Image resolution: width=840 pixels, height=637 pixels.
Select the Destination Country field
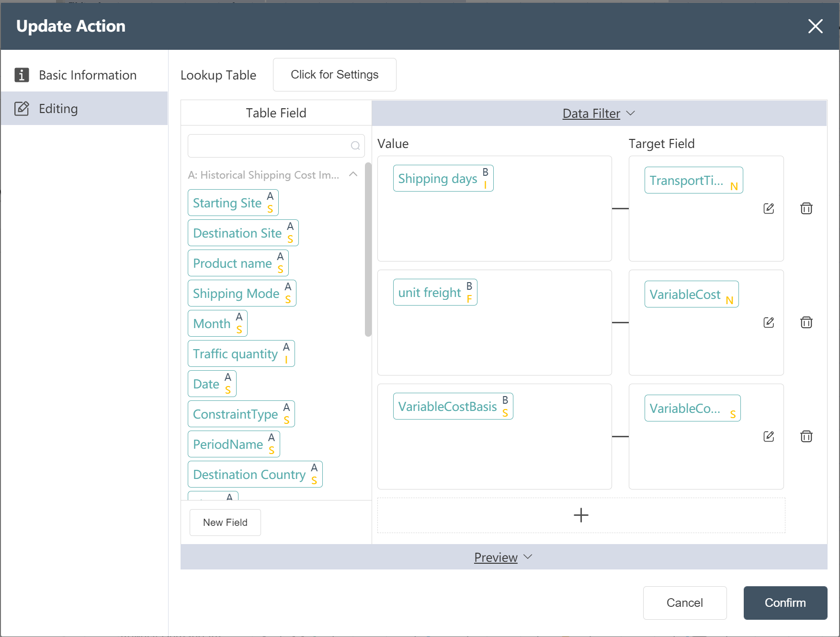coord(255,474)
